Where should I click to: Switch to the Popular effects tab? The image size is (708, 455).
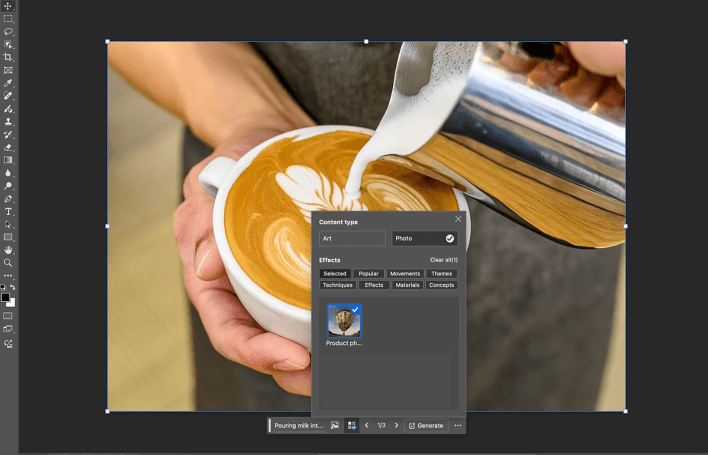pos(369,273)
